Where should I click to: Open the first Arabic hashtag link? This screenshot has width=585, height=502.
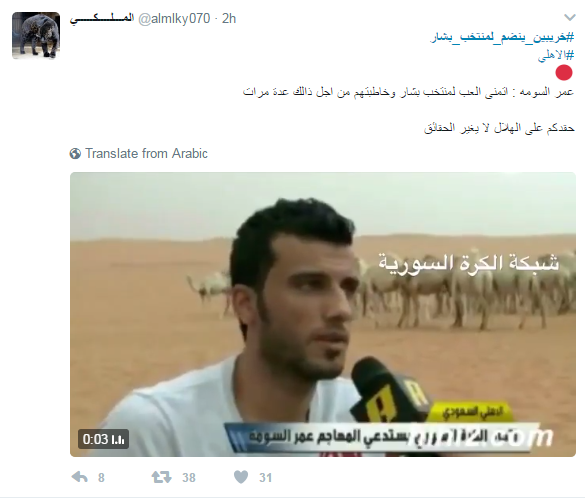[503, 37]
